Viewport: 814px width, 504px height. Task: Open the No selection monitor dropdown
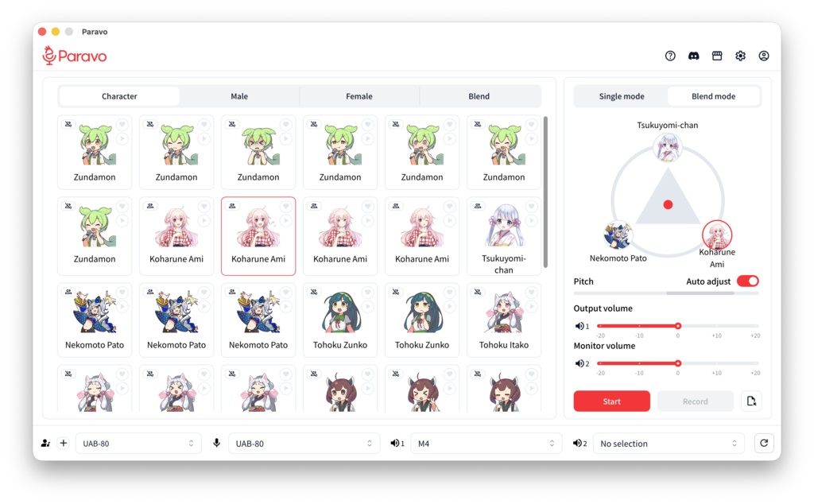point(669,444)
